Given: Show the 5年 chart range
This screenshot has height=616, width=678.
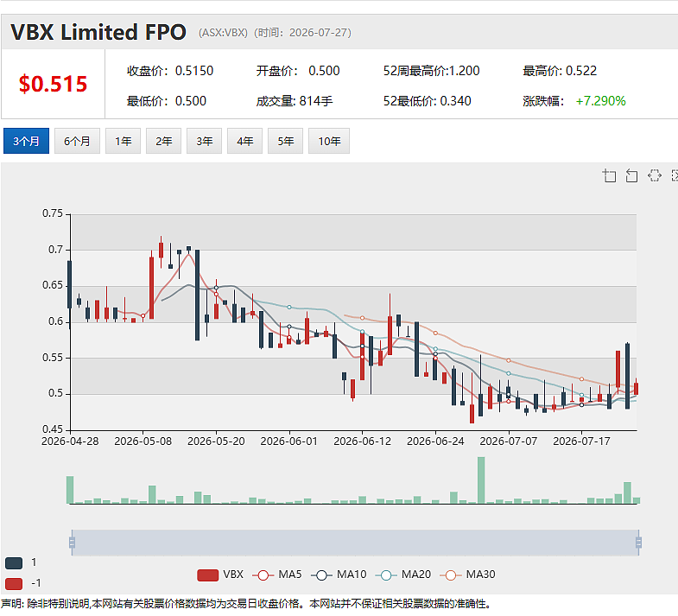Looking at the screenshot, I should 285,141.
